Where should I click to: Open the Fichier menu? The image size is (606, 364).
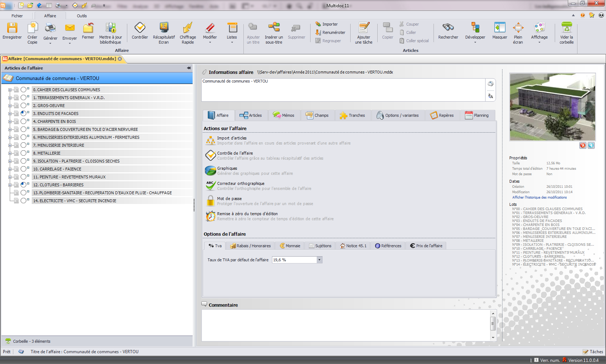17,16
